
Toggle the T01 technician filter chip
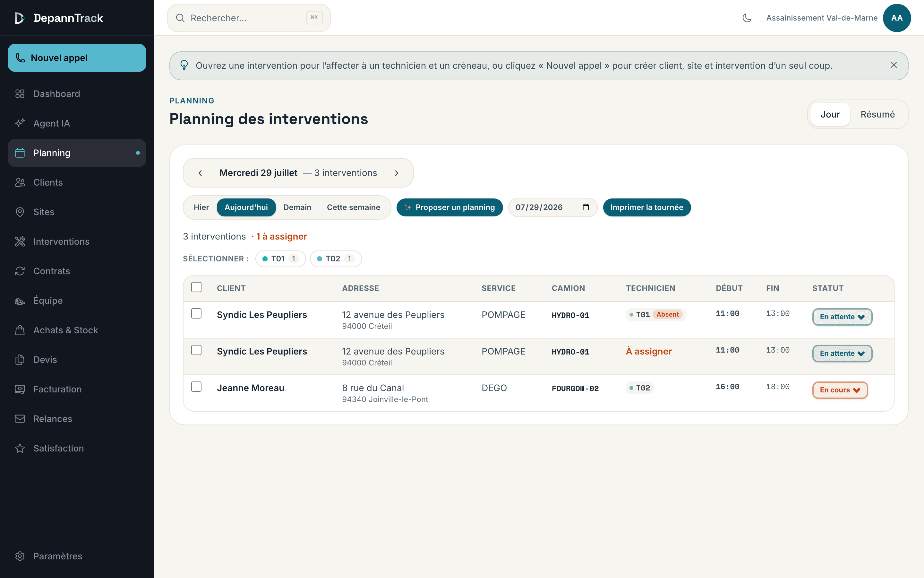point(280,259)
